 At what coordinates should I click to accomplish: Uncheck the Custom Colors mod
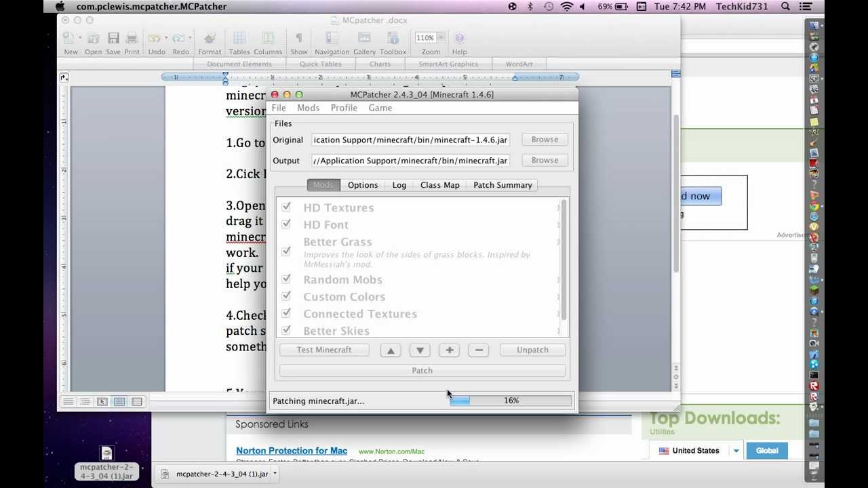coord(286,296)
